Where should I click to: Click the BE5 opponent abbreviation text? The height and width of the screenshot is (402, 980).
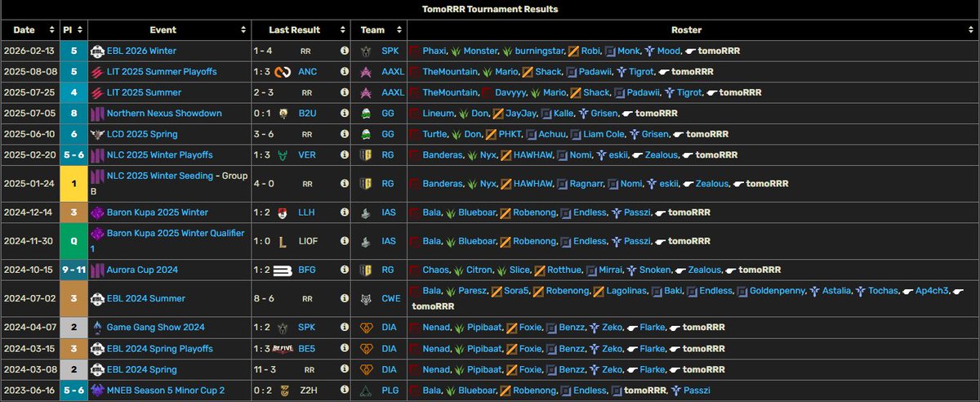coord(307,349)
